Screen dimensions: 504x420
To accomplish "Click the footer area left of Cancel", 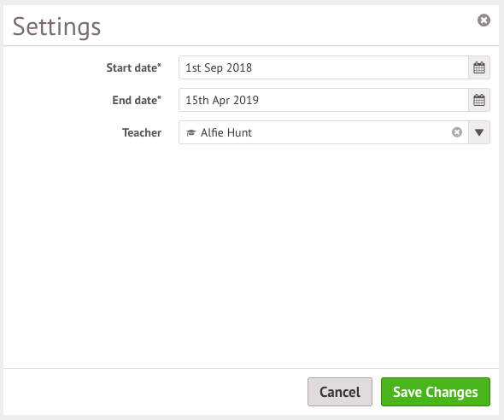I will (x=155, y=392).
